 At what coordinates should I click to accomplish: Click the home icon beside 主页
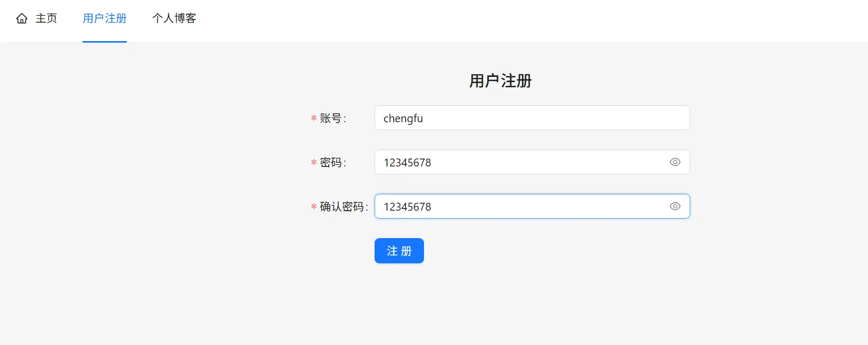coord(22,18)
